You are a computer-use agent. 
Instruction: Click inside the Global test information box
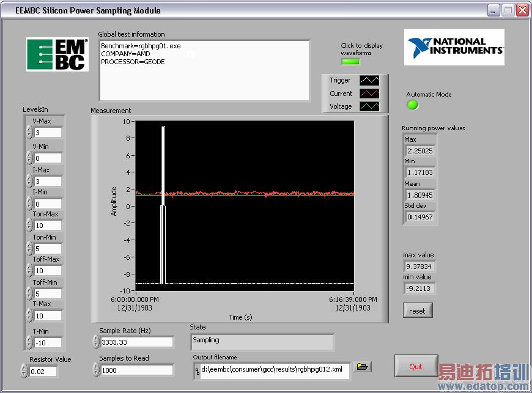click(204, 70)
